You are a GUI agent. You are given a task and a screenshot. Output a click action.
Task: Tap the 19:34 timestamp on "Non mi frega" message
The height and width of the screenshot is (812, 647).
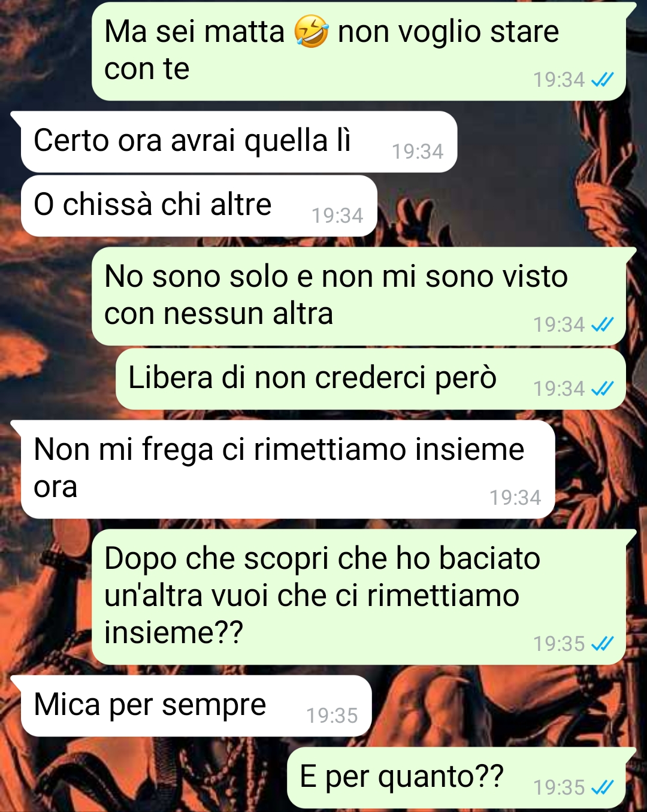(515, 498)
